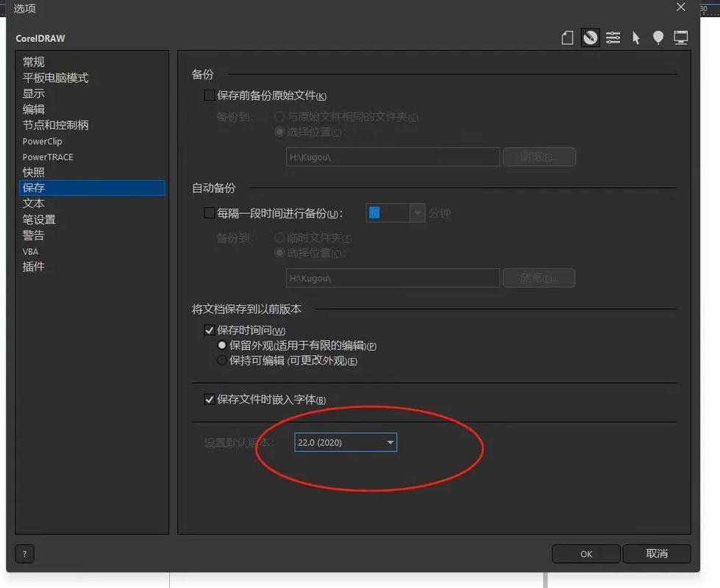The image size is (720, 588).
Task: Select 笔设置 category
Action: (92, 220)
